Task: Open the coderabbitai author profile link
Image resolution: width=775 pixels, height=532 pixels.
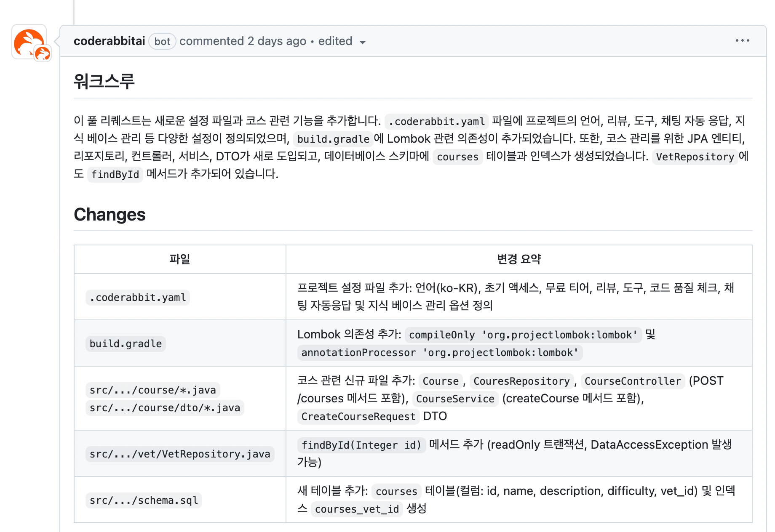Action: 109,41
